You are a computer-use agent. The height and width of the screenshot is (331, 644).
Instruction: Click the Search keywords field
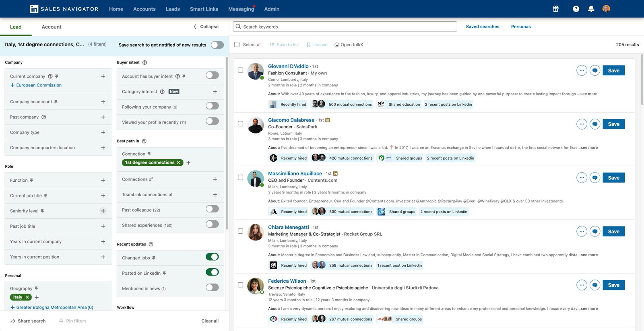click(345, 27)
